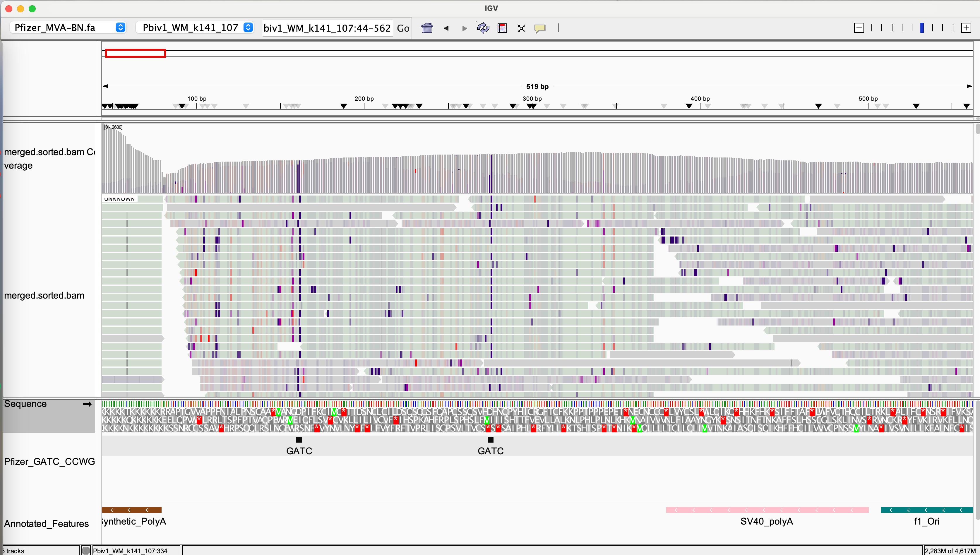Click the Home genome view icon
The width and height of the screenshot is (980, 555).
[427, 28]
